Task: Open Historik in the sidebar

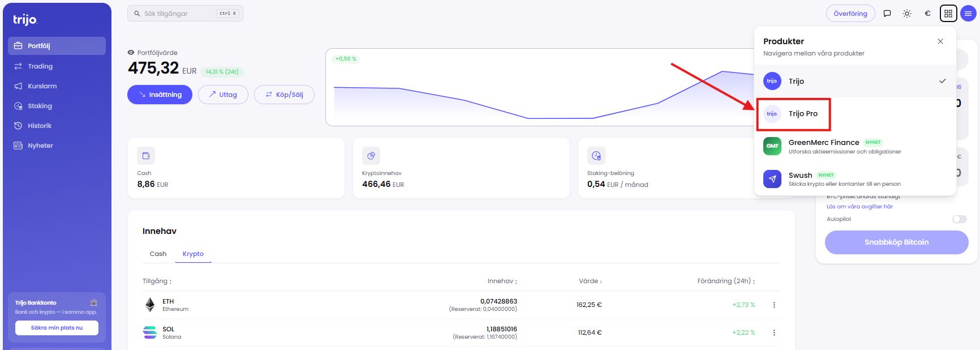Action: (57, 126)
